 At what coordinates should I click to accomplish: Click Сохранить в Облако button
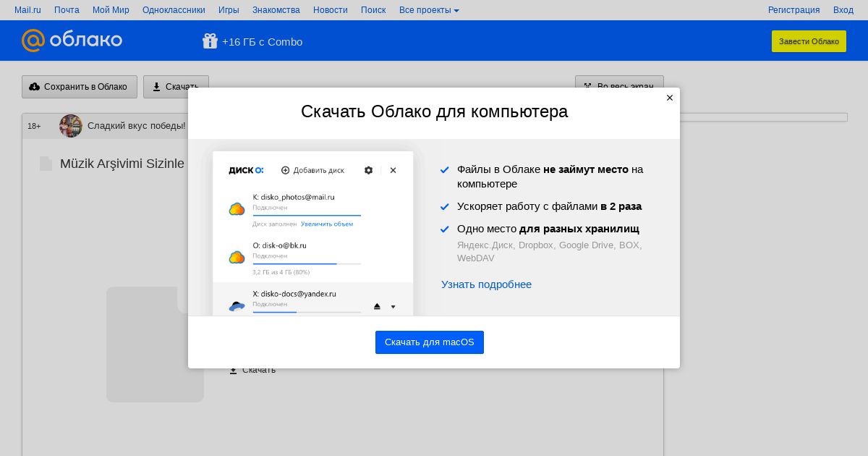[x=79, y=87]
